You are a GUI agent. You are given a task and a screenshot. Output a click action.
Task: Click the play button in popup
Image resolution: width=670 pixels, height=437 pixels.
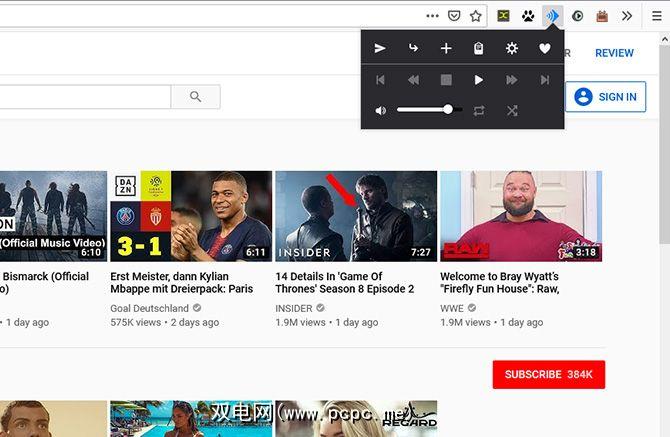pyautogui.click(x=479, y=80)
